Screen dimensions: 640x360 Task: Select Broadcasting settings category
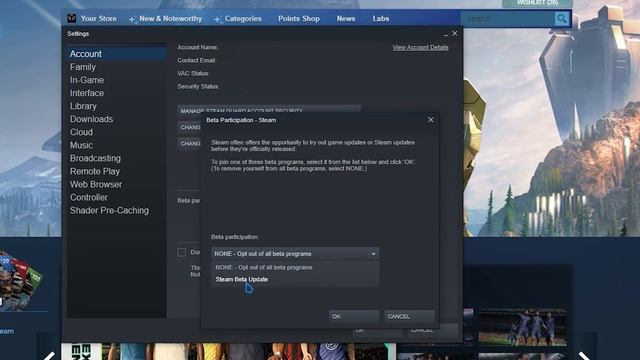117,158
